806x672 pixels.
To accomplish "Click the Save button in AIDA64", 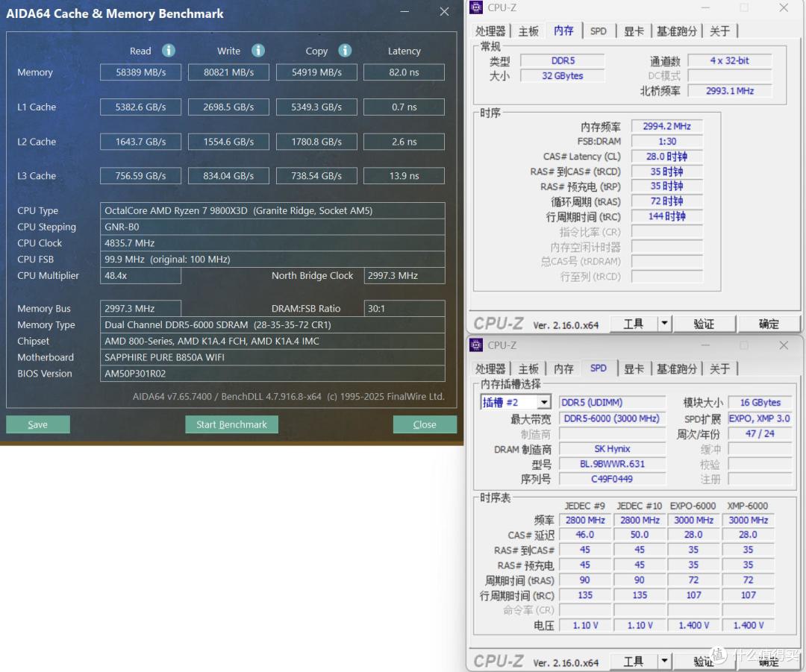I will pos(38,424).
